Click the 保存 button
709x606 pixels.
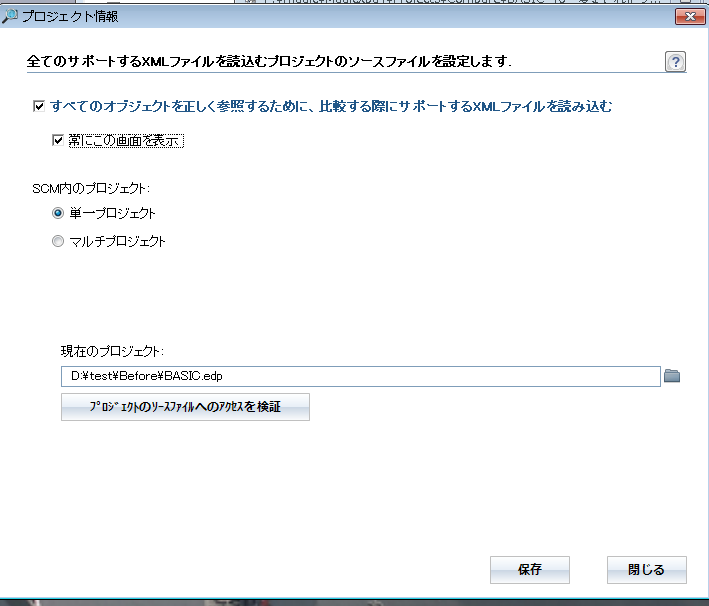(530, 570)
